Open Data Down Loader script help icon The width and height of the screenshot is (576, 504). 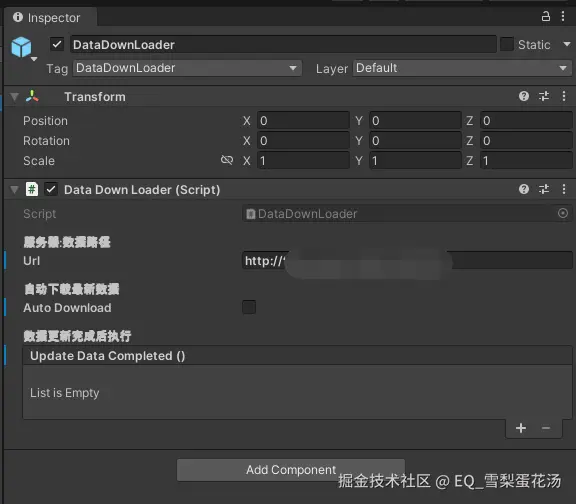[524, 189]
